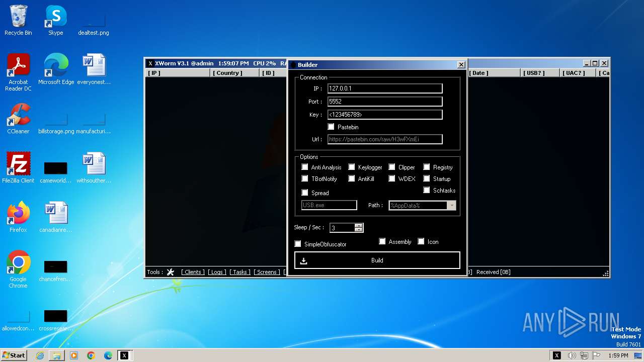Image resolution: width=644 pixels, height=362 pixels.
Task: Click the XWorm tray icon
Action: pyautogui.click(x=557, y=355)
